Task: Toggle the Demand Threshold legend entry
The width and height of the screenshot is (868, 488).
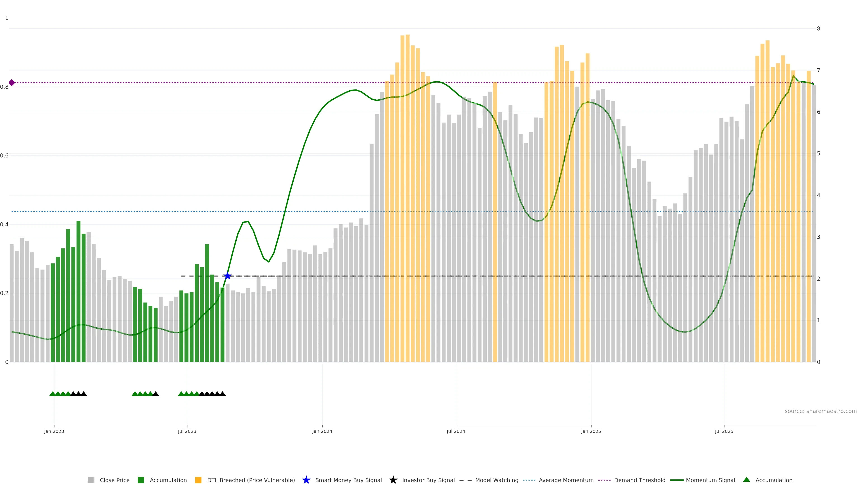Action: click(639, 480)
